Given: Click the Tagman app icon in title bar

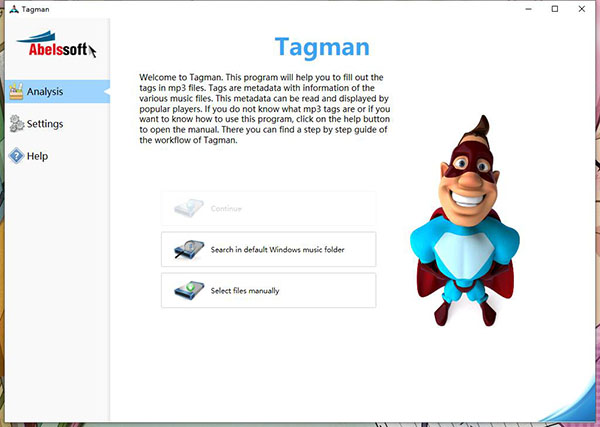Looking at the screenshot, I should tap(14, 9).
